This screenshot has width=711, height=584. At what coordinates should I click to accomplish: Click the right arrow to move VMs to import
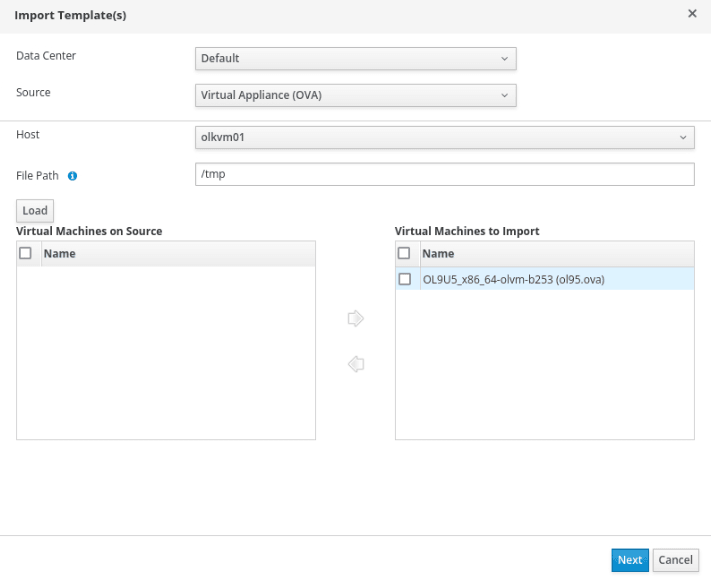coord(355,319)
